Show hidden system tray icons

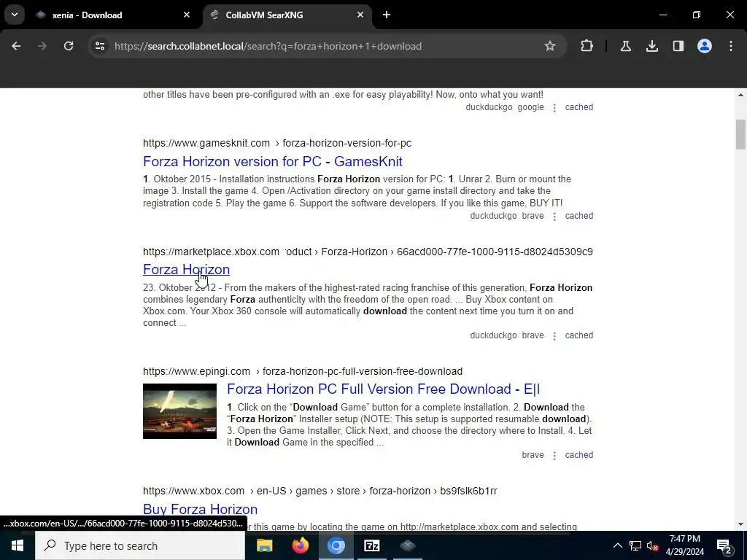(x=617, y=545)
